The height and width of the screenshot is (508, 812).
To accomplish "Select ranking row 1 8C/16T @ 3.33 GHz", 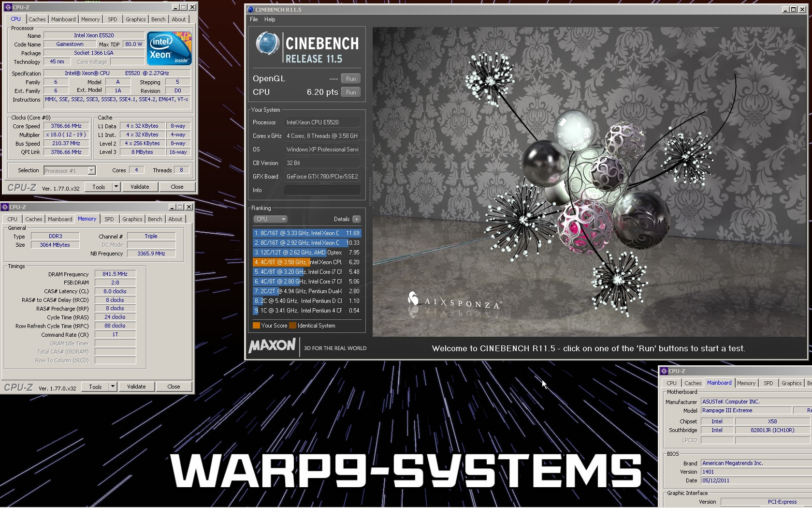I will [x=307, y=233].
